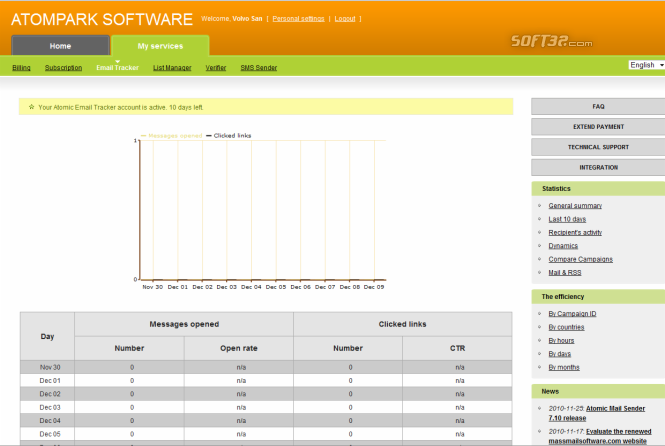
Task: Click the Clicked links table header
Action: tap(402, 324)
